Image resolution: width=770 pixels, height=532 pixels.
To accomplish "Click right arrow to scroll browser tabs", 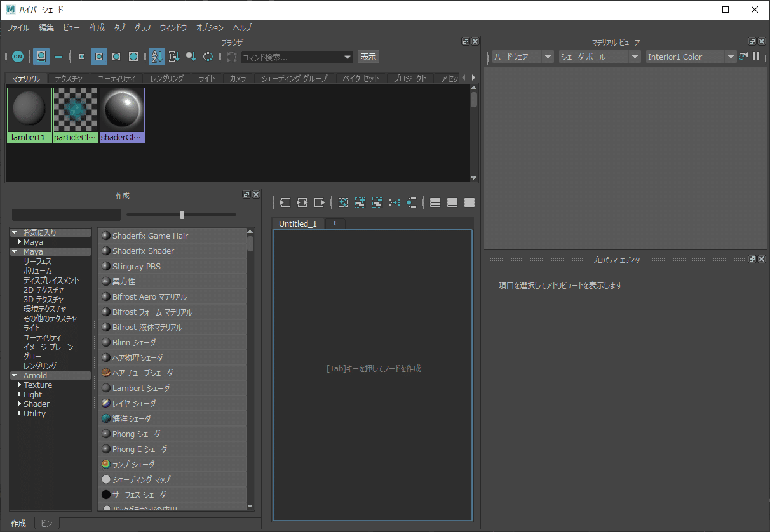I will click(x=473, y=77).
